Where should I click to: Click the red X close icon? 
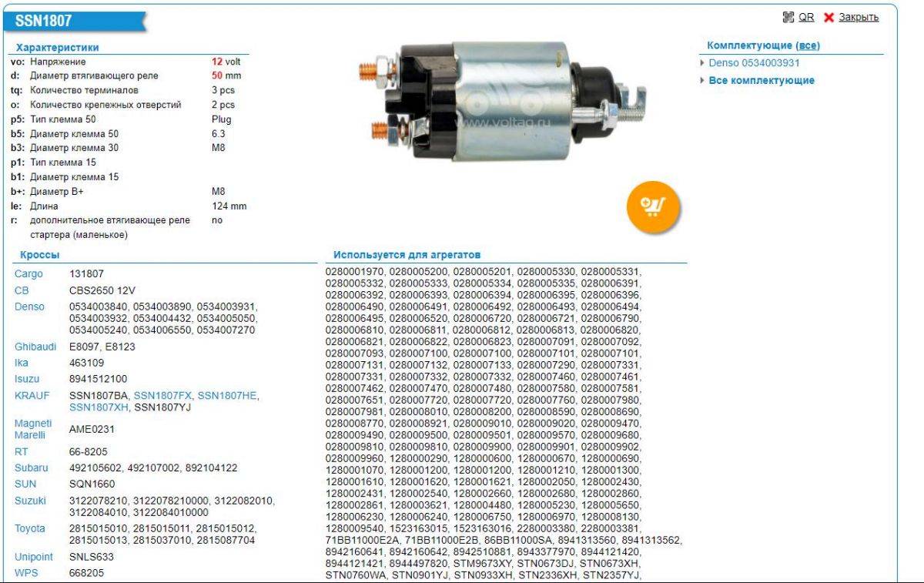[829, 18]
